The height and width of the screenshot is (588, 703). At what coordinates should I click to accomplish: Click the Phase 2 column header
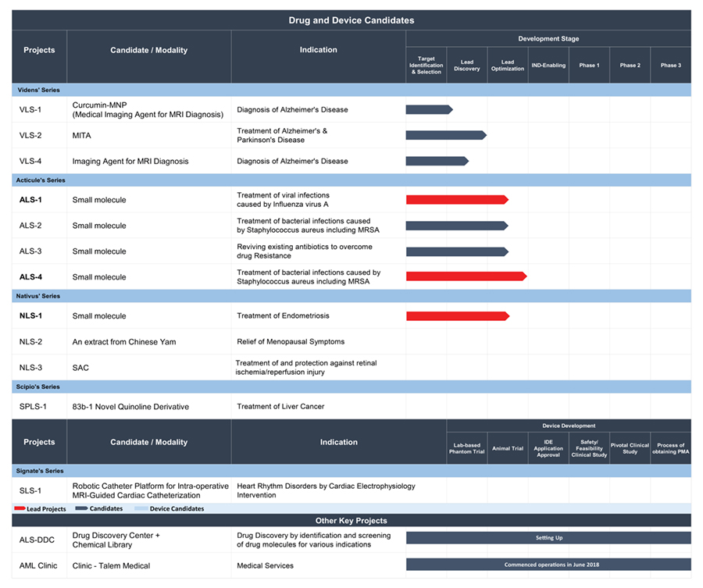click(x=630, y=65)
